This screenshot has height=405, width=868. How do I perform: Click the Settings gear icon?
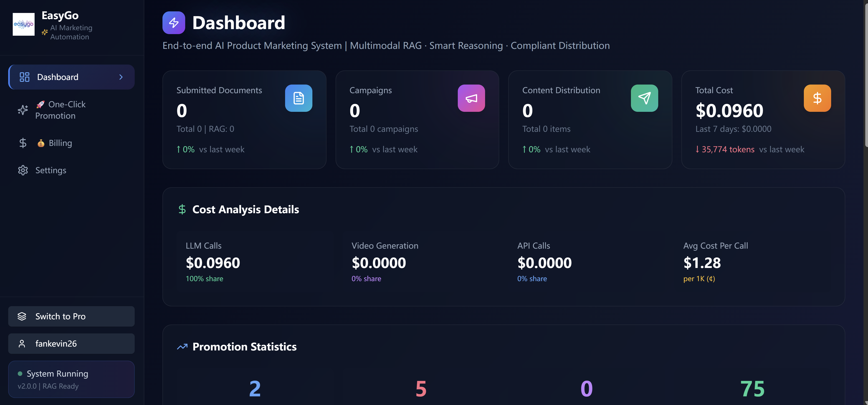[x=23, y=170]
